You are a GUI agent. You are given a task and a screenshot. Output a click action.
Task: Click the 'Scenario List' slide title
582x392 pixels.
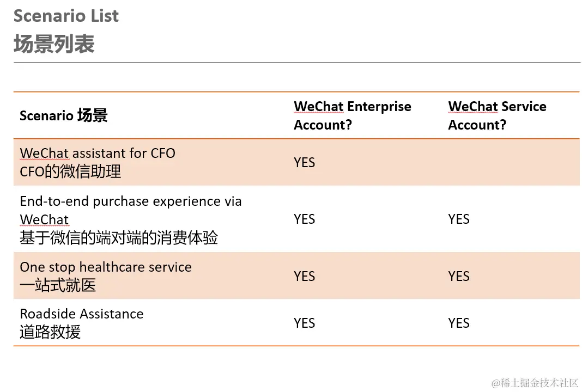[x=66, y=16]
